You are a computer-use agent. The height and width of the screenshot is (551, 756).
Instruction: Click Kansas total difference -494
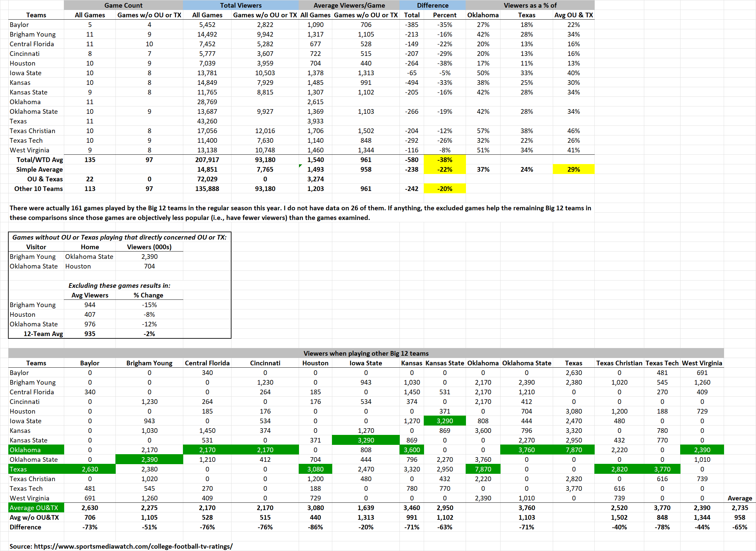412,83
